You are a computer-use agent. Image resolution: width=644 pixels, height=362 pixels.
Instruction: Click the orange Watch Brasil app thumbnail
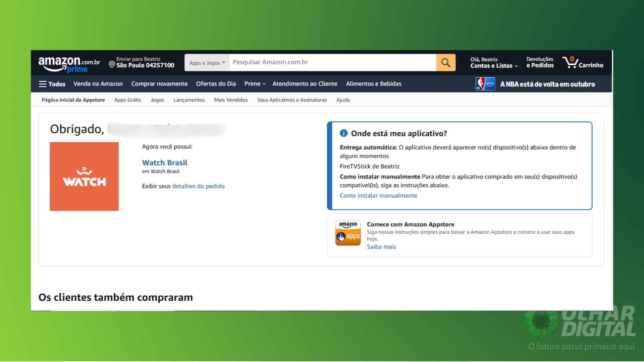click(x=84, y=176)
